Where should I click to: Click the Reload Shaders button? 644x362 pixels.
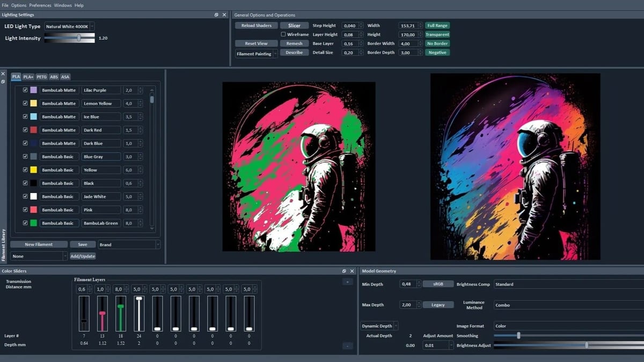tap(256, 25)
